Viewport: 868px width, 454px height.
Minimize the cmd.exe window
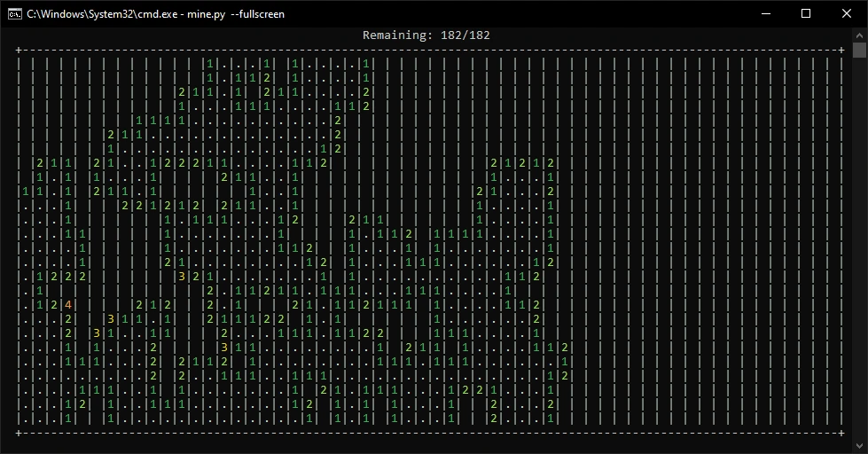point(766,14)
